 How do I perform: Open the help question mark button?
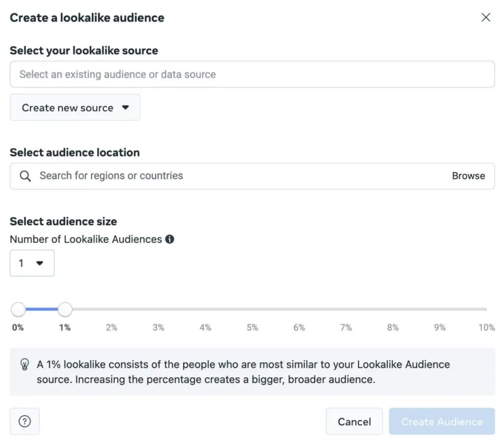[x=25, y=421]
